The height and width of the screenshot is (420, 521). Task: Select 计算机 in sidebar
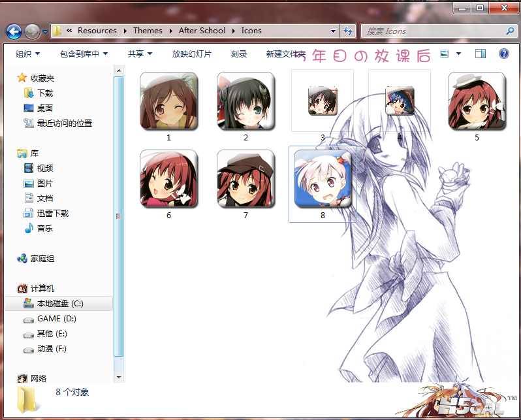(35, 289)
